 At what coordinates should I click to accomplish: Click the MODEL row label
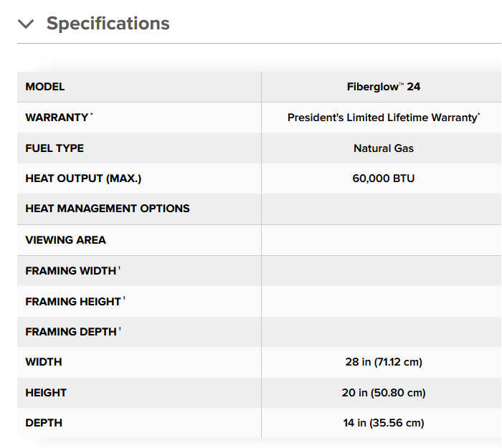(45, 87)
